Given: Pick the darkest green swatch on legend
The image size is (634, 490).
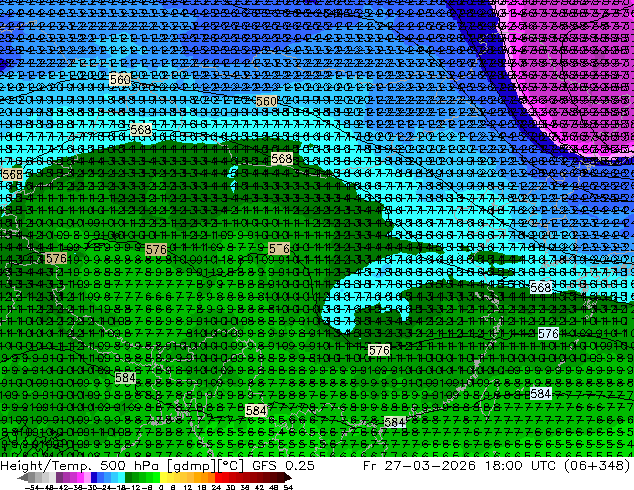Looking at the screenshot, I should [128, 478].
